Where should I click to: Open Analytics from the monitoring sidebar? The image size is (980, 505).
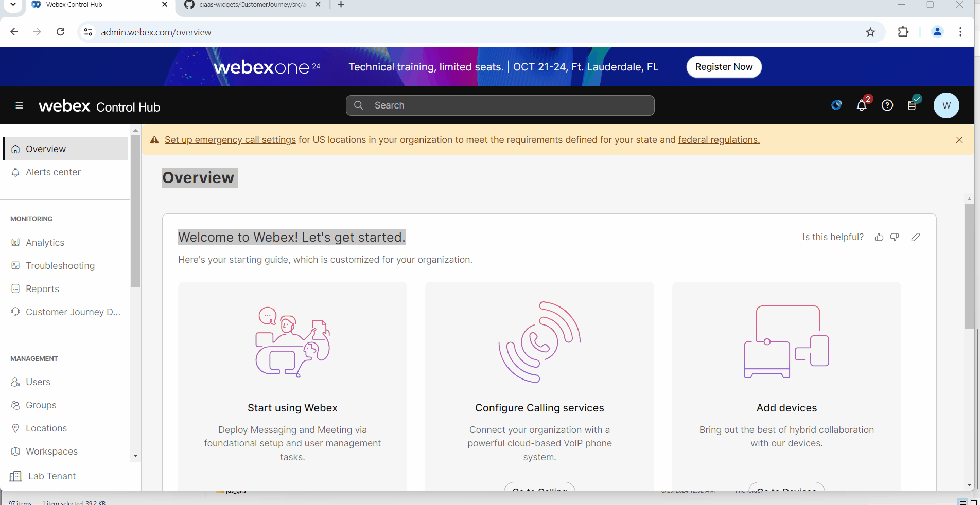pos(45,242)
